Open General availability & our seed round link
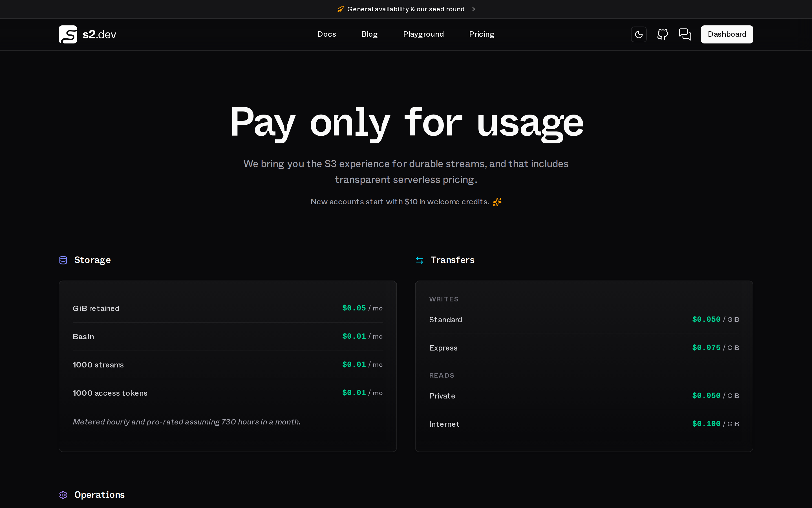 406,9
